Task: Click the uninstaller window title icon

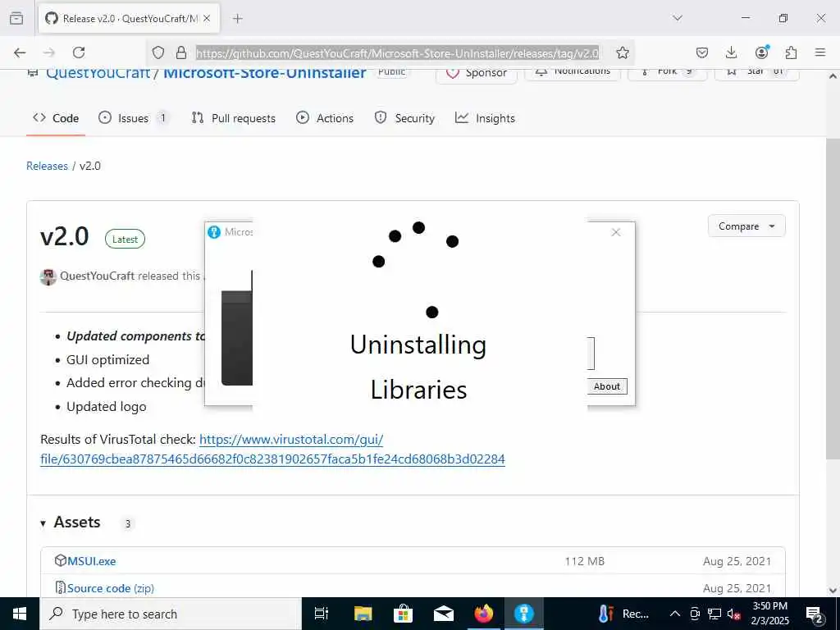Action: point(214,232)
